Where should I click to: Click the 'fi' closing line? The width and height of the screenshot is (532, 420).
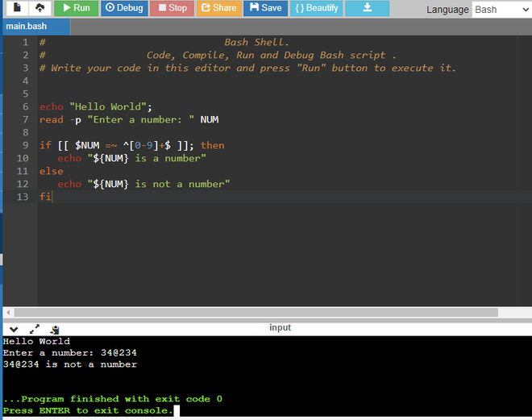45,197
